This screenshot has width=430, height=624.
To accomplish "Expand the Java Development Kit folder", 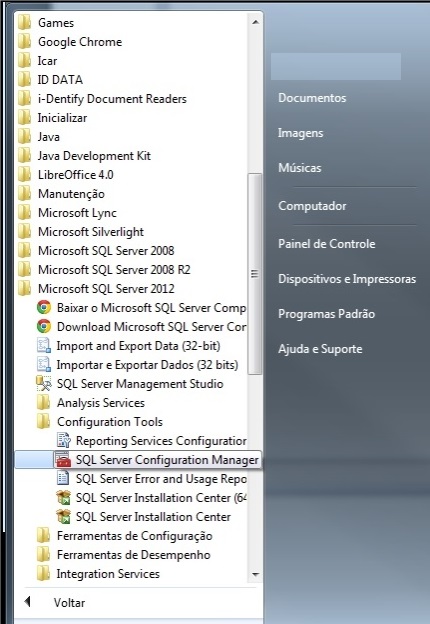I will (94, 156).
